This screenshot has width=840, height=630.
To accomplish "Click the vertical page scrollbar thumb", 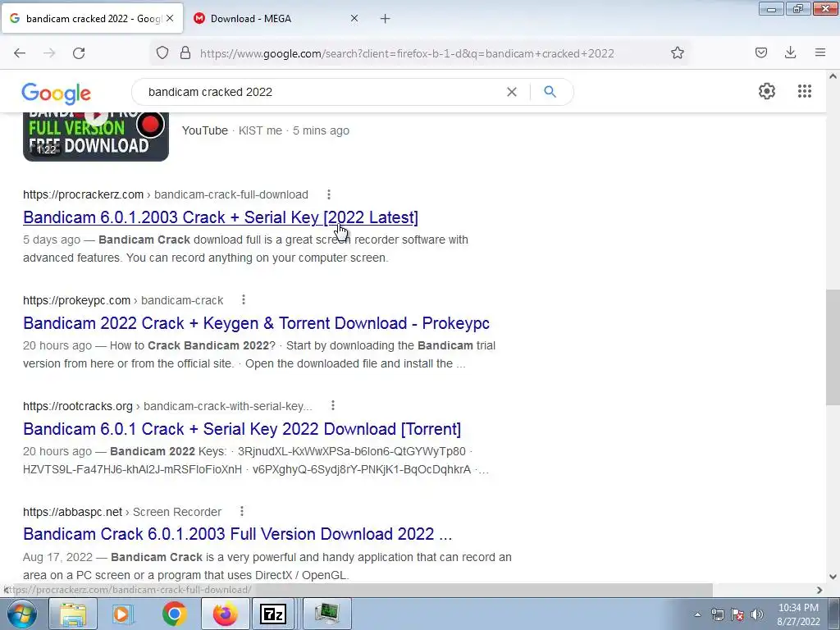I will pyautogui.click(x=833, y=347).
